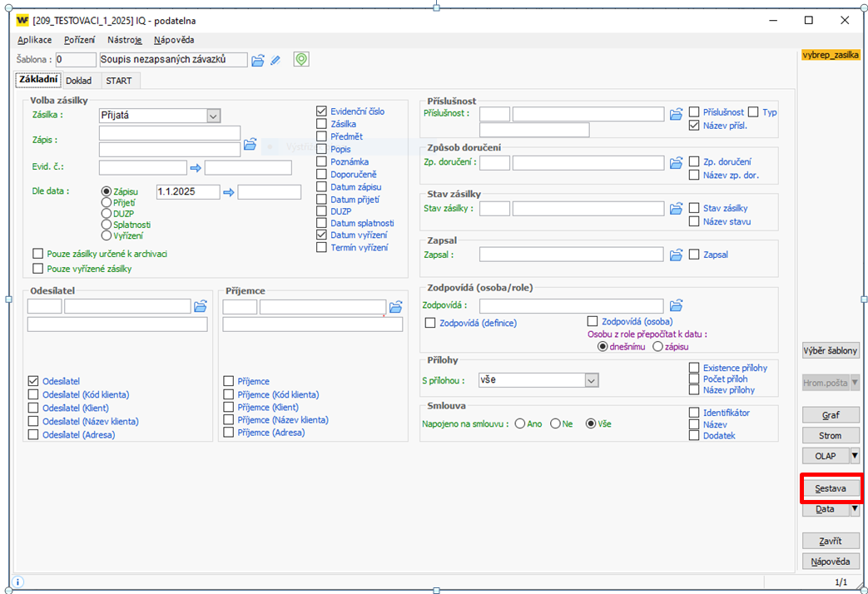868x594 pixels.
Task: Click the Strom button
Action: pyautogui.click(x=831, y=436)
